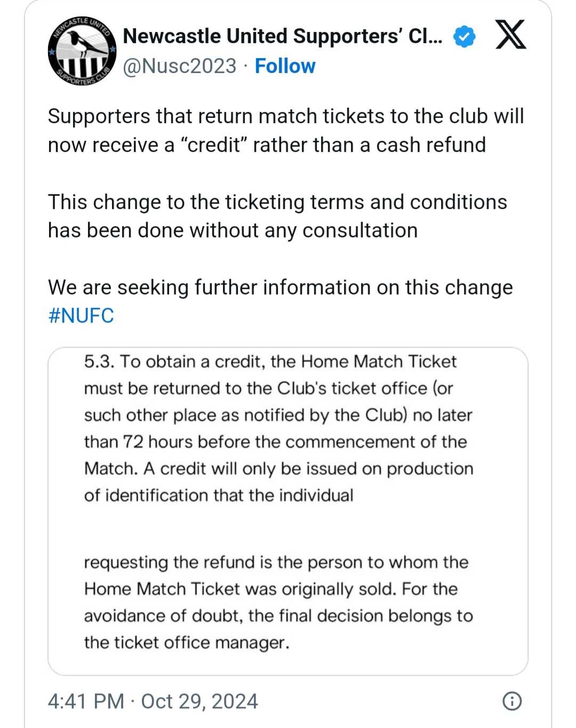
Task: Open the #NUFC hashtag
Action: [81, 315]
